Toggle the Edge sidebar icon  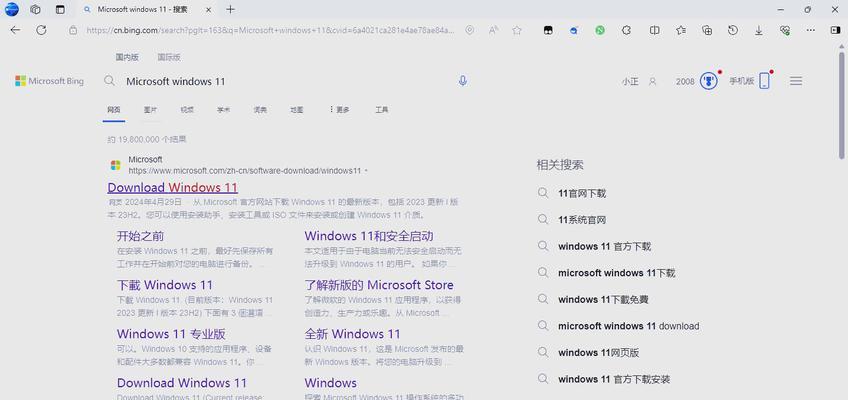click(x=836, y=31)
